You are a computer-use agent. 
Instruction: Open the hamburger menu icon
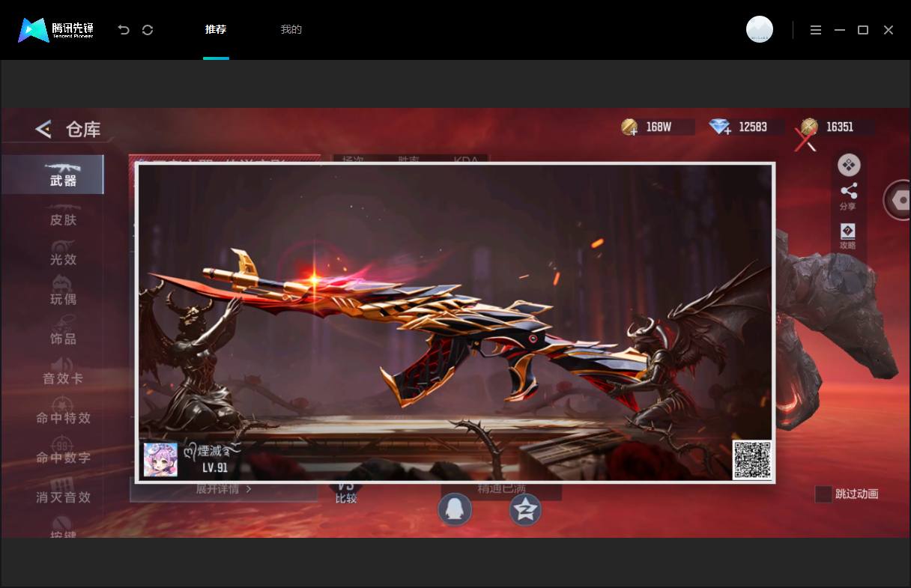pos(816,30)
